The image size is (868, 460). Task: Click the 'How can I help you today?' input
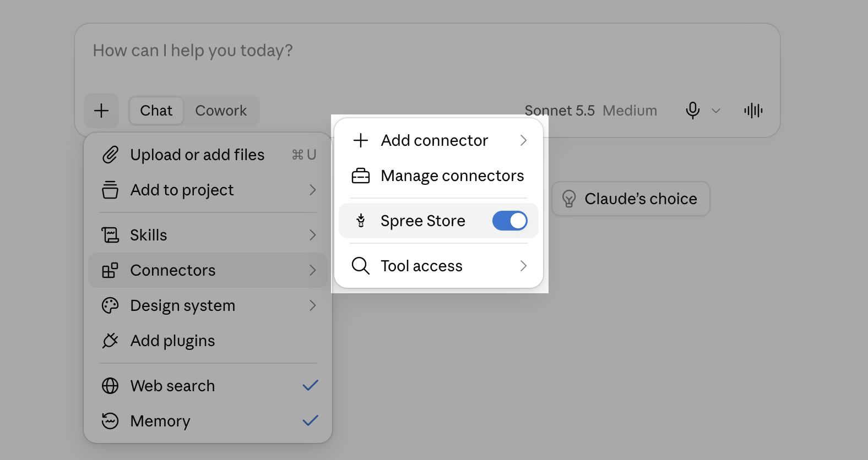[x=427, y=51]
